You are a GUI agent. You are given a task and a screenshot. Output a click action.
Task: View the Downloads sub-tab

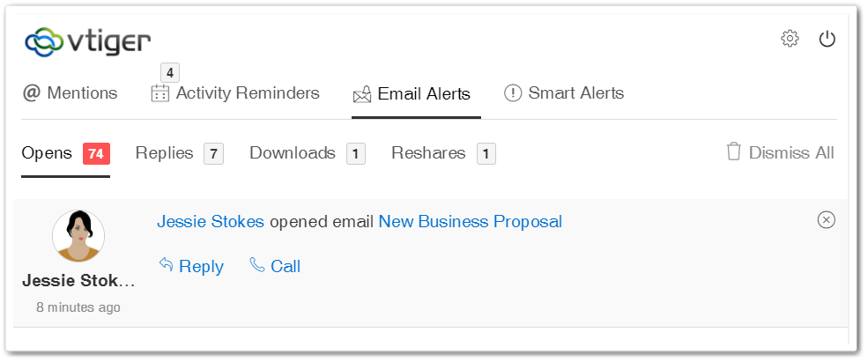308,153
